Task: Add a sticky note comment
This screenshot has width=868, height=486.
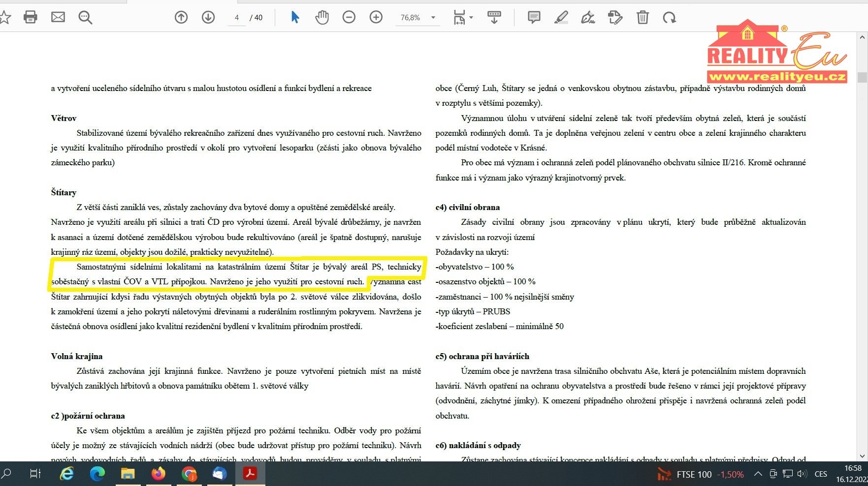Action: point(534,17)
